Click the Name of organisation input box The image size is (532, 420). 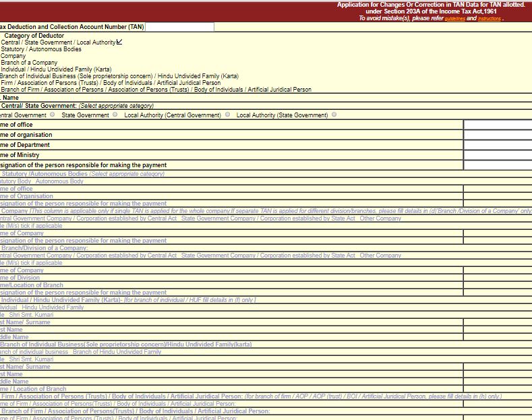(498, 135)
